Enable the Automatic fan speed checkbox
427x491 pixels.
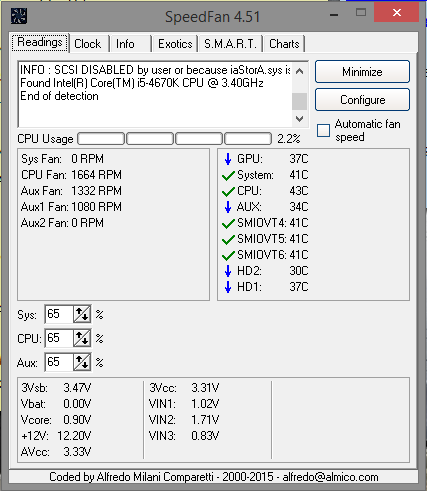(x=323, y=131)
